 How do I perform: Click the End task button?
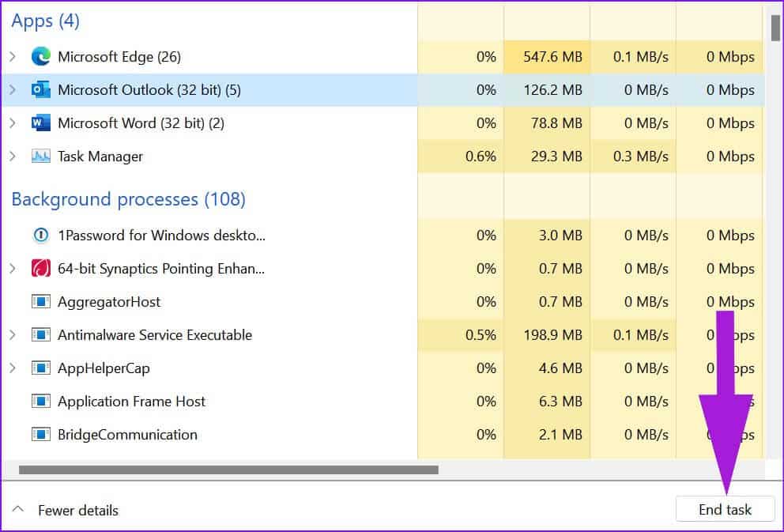[725, 510]
